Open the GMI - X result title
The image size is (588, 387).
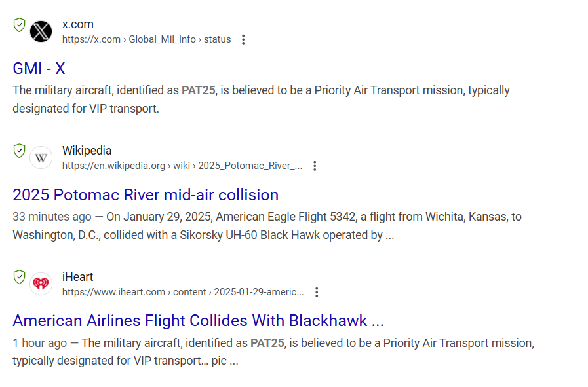click(39, 69)
